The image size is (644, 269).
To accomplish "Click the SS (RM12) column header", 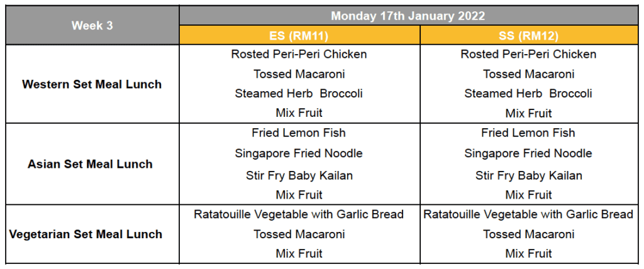I will (528, 36).
